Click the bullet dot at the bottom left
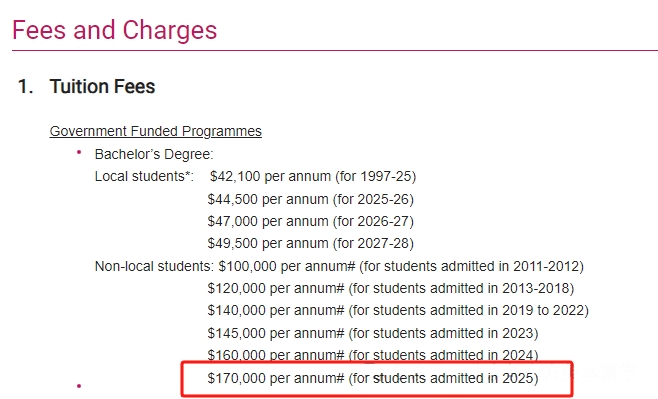Viewport: 658px width, 399px height. coord(79,386)
